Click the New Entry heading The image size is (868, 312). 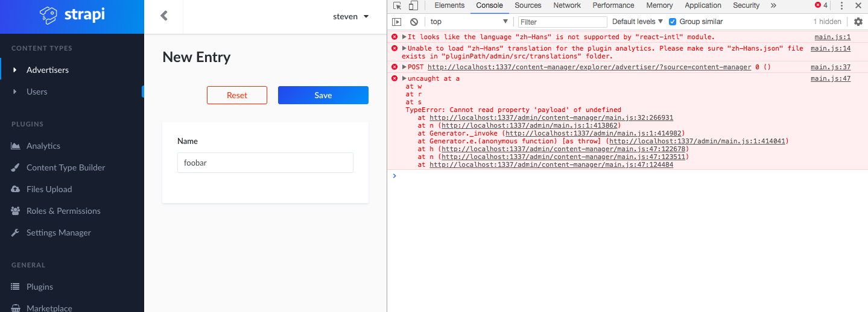tap(197, 57)
